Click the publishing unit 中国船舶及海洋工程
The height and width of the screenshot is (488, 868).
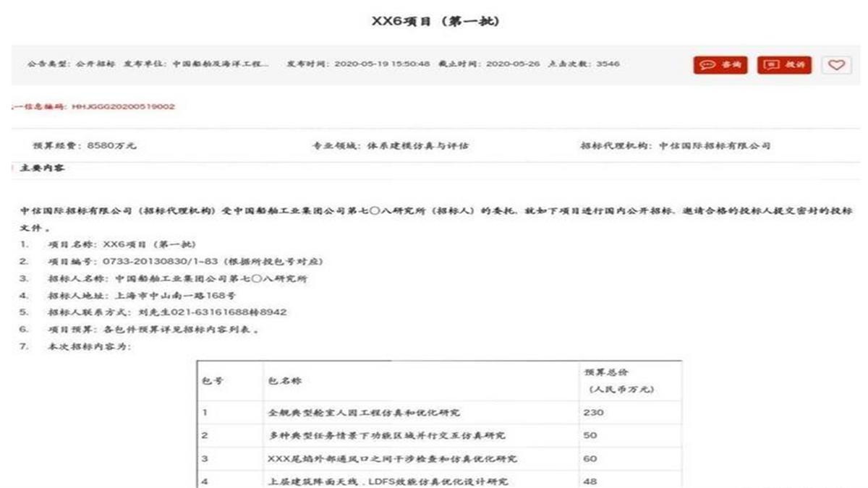coord(221,64)
